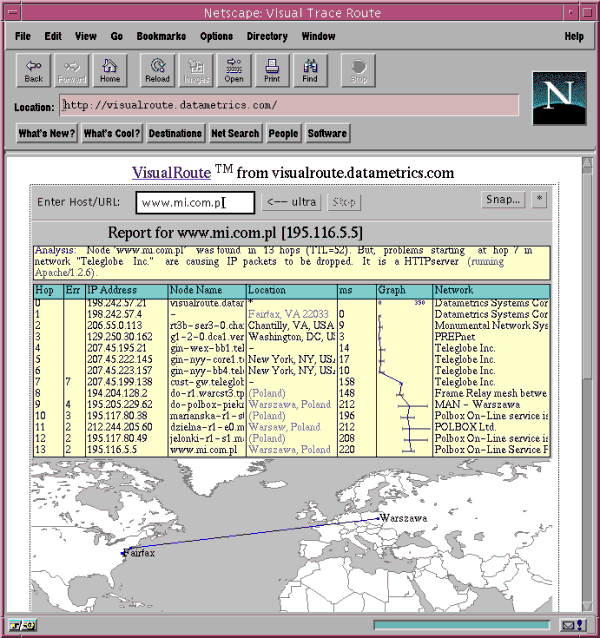This screenshot has width=600, height=638.
Task: Open the Bookmarks menu
Action: pos(161,36)
